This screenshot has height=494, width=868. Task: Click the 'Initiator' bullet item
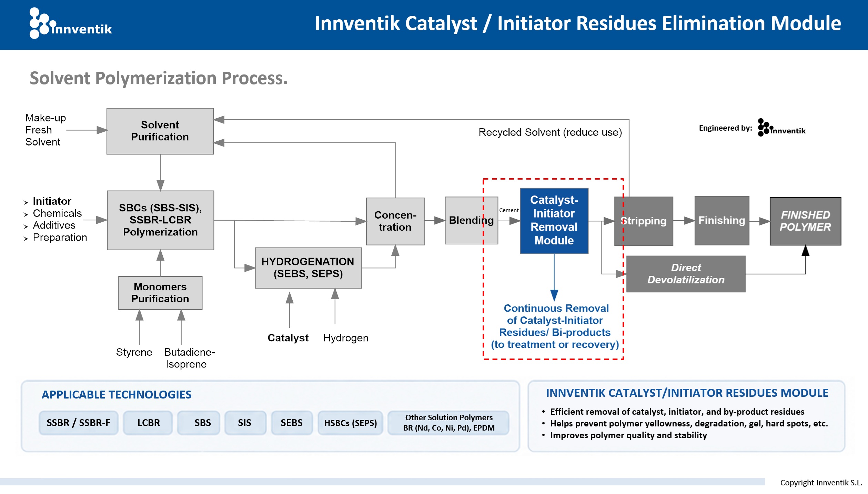click(52, 201)
